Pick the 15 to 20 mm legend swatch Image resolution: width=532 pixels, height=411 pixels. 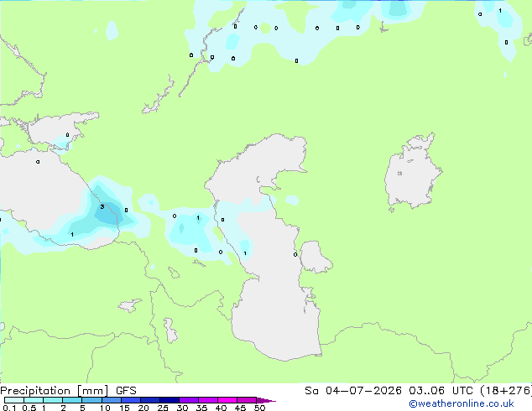(x=131, y=400)
